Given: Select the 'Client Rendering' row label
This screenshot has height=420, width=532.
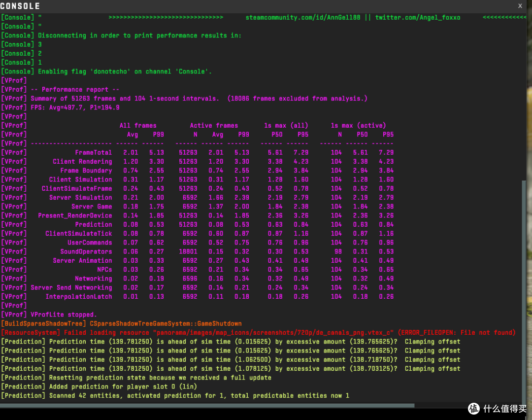Looking at the screenshot, I should [x=82, y=161].
